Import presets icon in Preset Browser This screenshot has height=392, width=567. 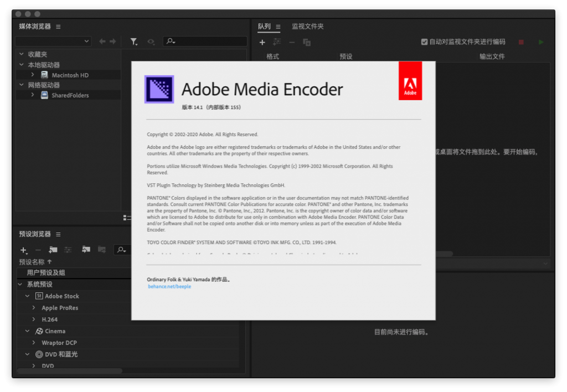pyautogui.click(x=86, y=250)
